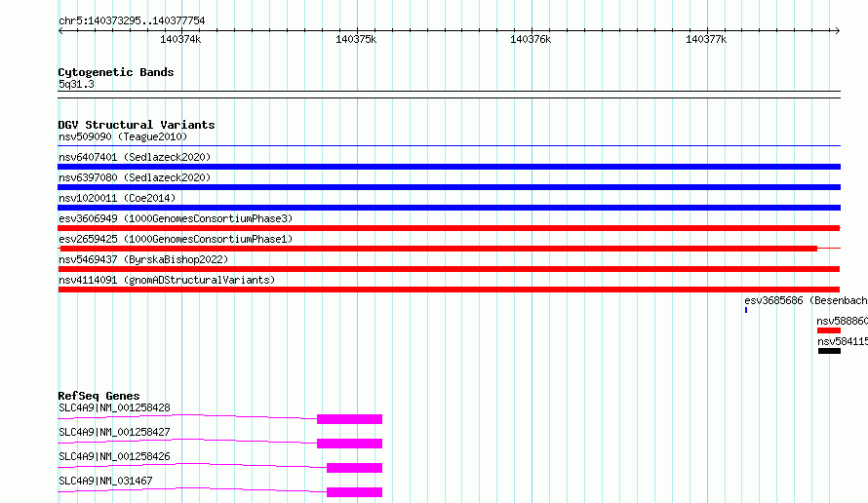The height and width of the screenshot is (503, 868).
Task: Open the DGV Structural Variants track heading
Action: [x=137, y=125]
